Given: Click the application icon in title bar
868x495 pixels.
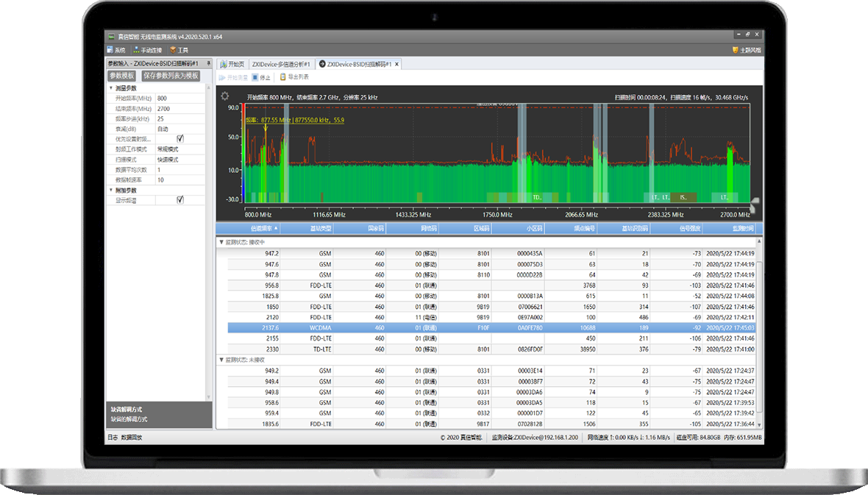Looking at the screenshot, I should tap(111, 37).
